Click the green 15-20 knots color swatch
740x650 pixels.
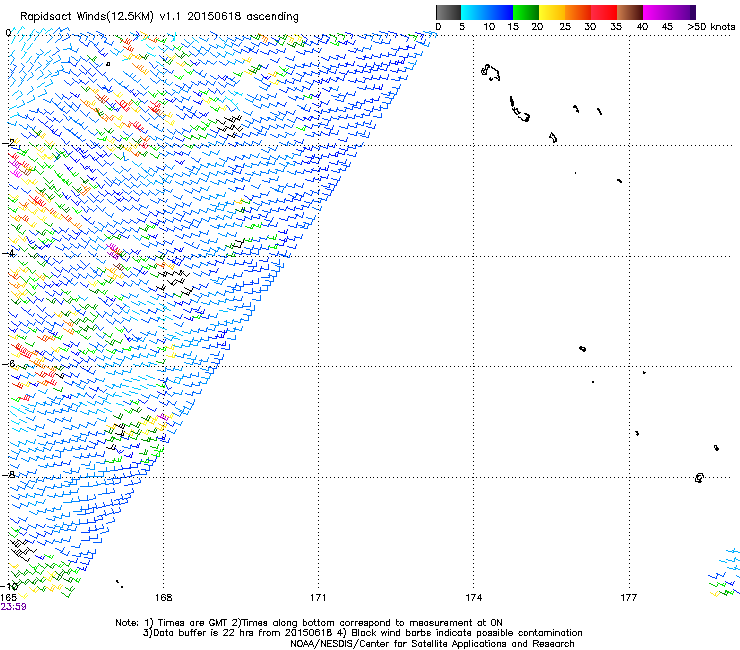tap(526, 12)
